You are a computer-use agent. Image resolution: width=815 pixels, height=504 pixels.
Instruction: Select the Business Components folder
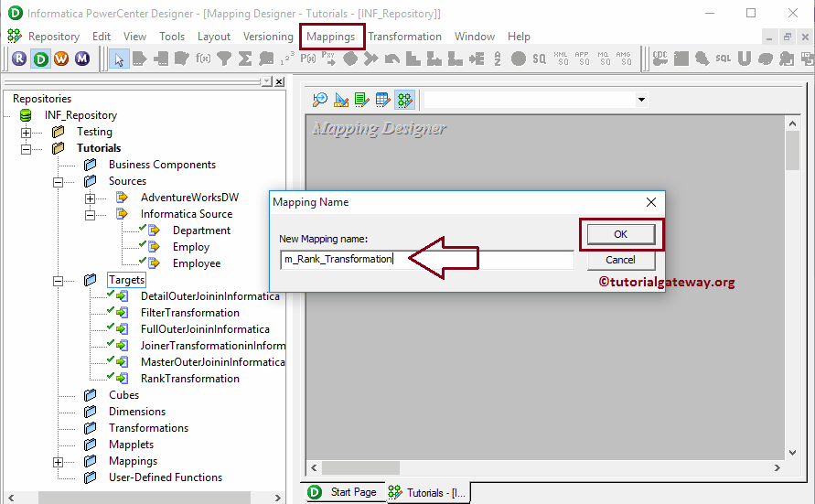point(162,165)
